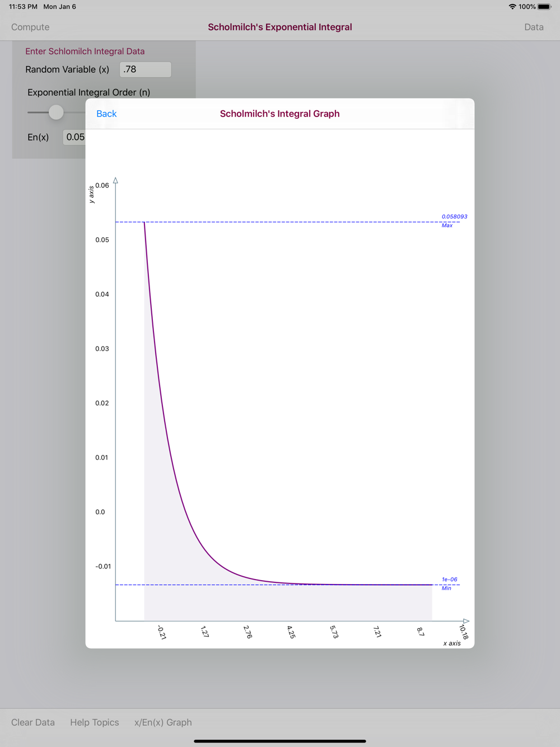Click the x-axis tick label 1.27

[x=204, y=632]
